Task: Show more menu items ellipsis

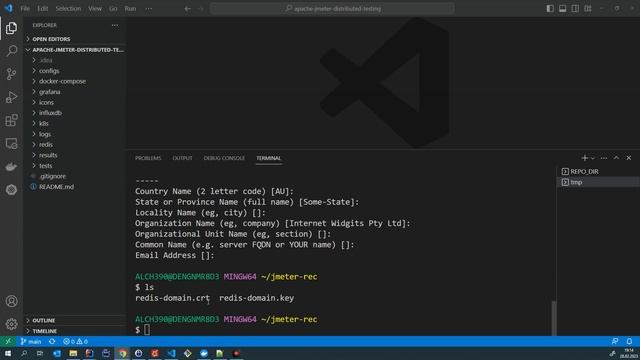Action: tap(149, 9)
